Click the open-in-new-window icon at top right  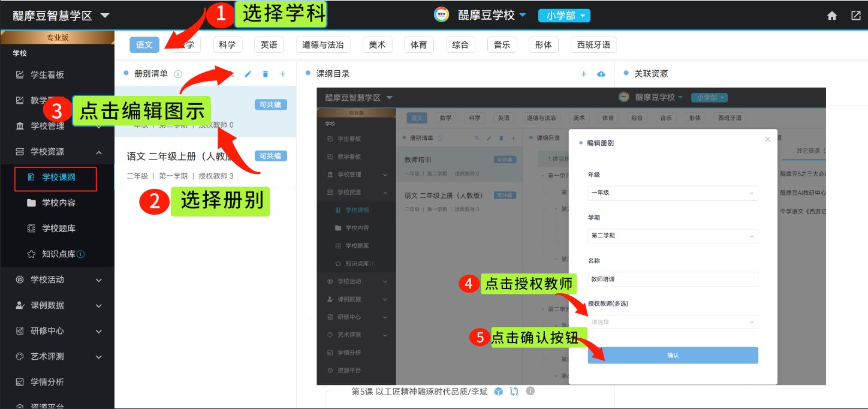point(856,16)
